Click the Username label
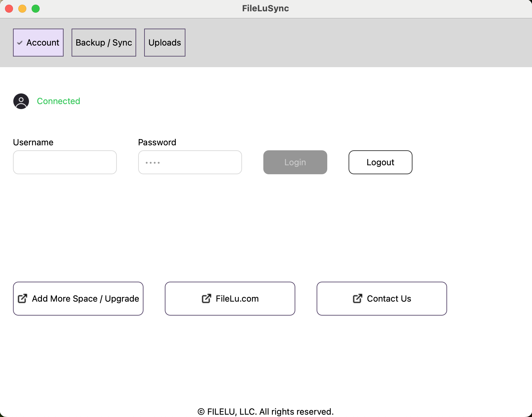This screenshot has width=532, height=417. point(33,142)
